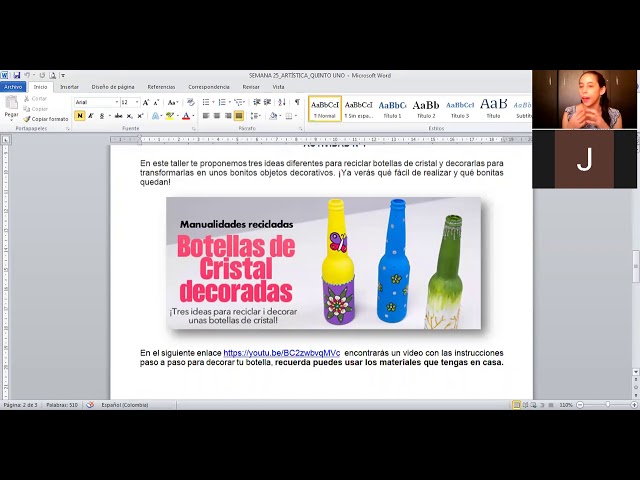Viewport: 640px width, 480px height.
Task: Open the font size 12 dropdown
Action: coord(137,102)
